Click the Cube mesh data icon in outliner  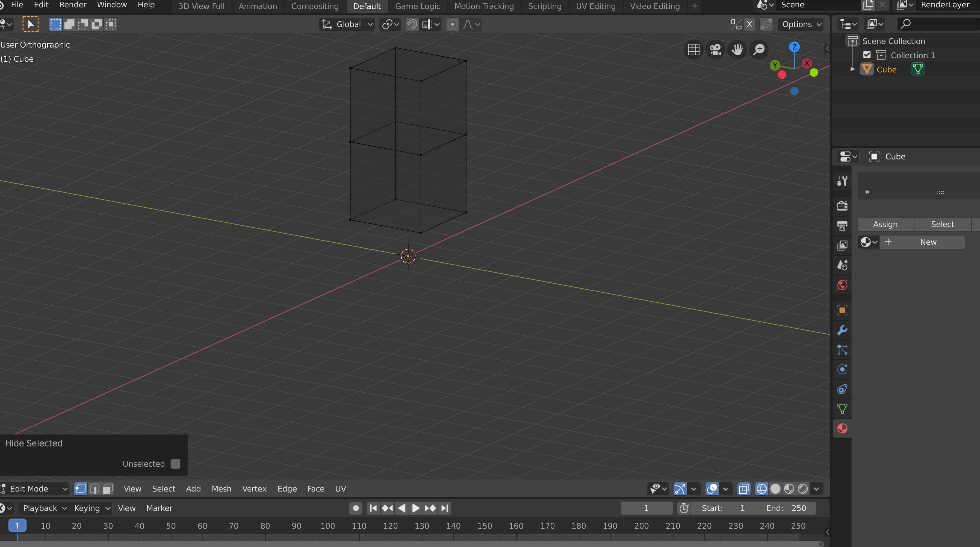pos(918,69)
